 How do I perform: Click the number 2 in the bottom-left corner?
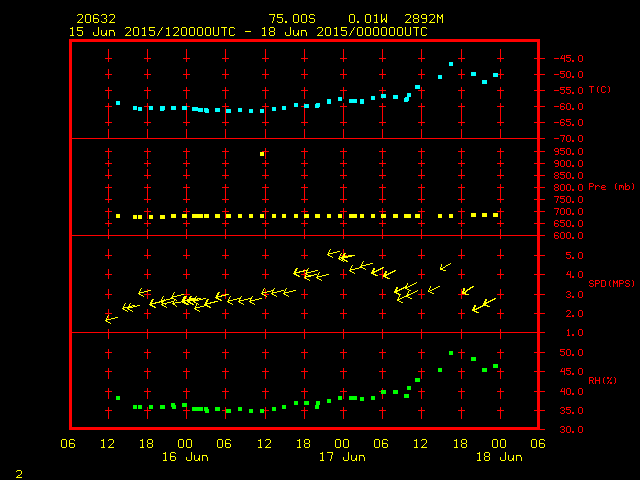click(19, 472)
